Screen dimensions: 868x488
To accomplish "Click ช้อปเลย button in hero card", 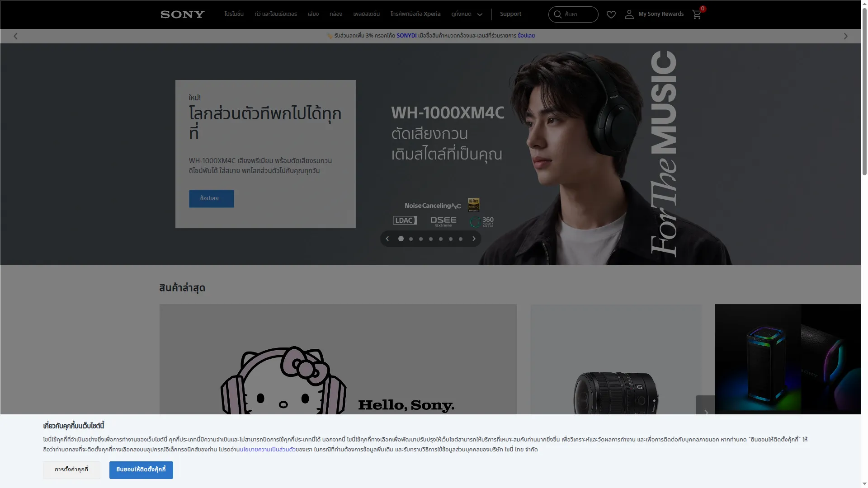I will click(212, 199).
